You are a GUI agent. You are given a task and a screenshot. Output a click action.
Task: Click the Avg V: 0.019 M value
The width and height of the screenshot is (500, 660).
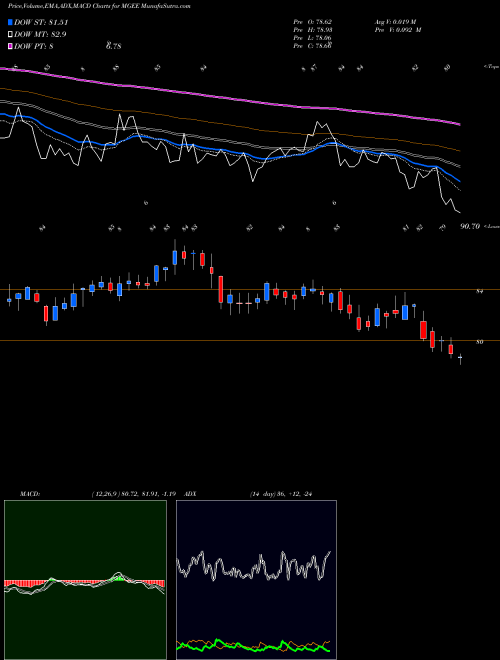pyautogui.click(x=396, y=22)
